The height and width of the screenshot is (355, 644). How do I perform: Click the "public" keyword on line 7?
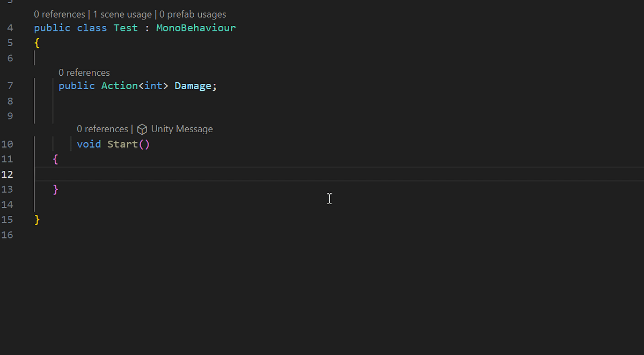(x=77, y=85)
